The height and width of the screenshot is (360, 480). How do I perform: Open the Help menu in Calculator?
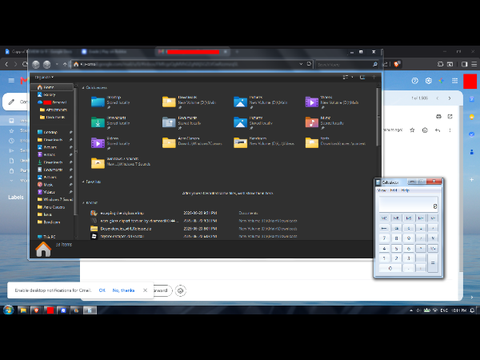click(405, 190)
